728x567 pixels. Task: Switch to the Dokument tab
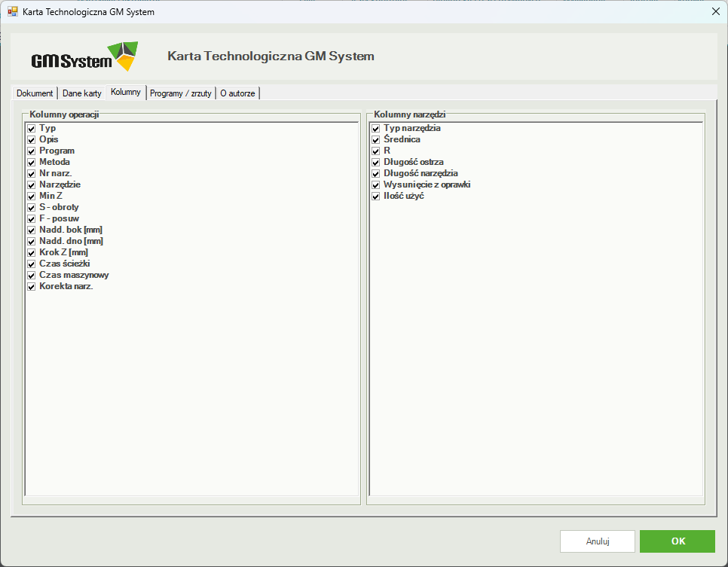pos(35,93)
